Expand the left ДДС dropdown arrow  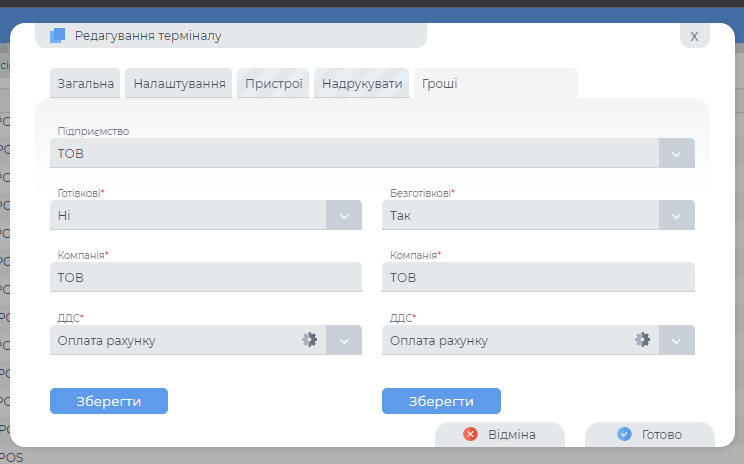point(344,341)
